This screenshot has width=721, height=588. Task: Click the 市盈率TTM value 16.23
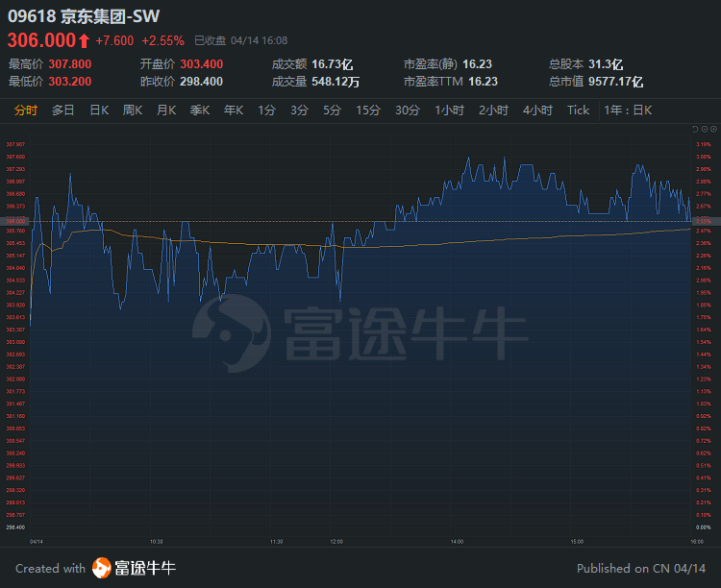[x=484, y=82]
